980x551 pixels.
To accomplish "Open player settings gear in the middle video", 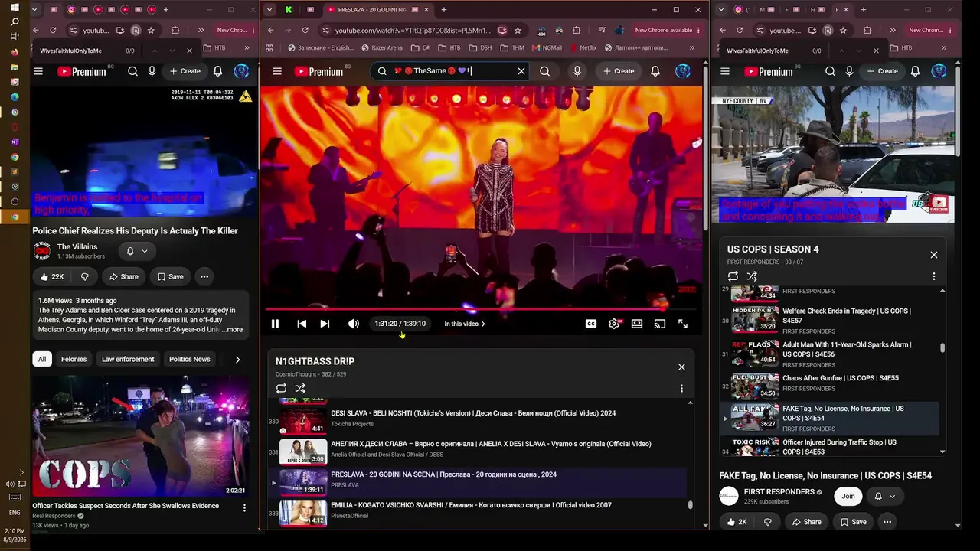I will (614, 324).
